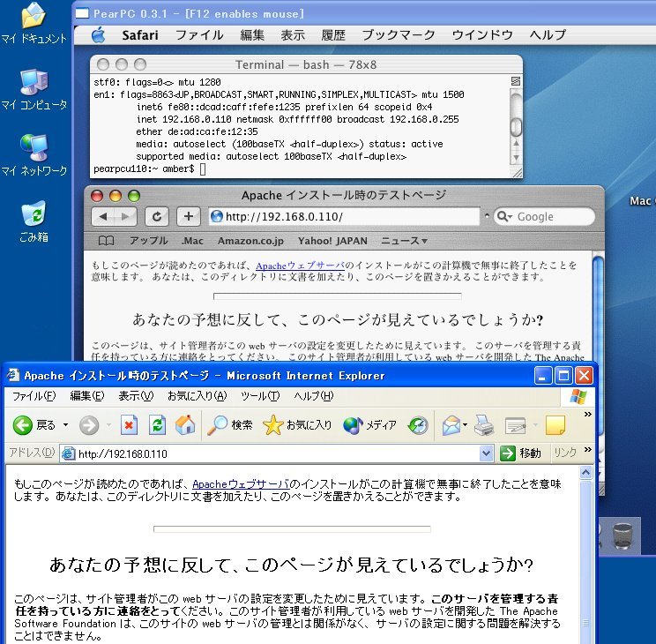Click the Safari page vertical scrollbar
This screenshot has height=644, width=656.
(x=599, y=348)
